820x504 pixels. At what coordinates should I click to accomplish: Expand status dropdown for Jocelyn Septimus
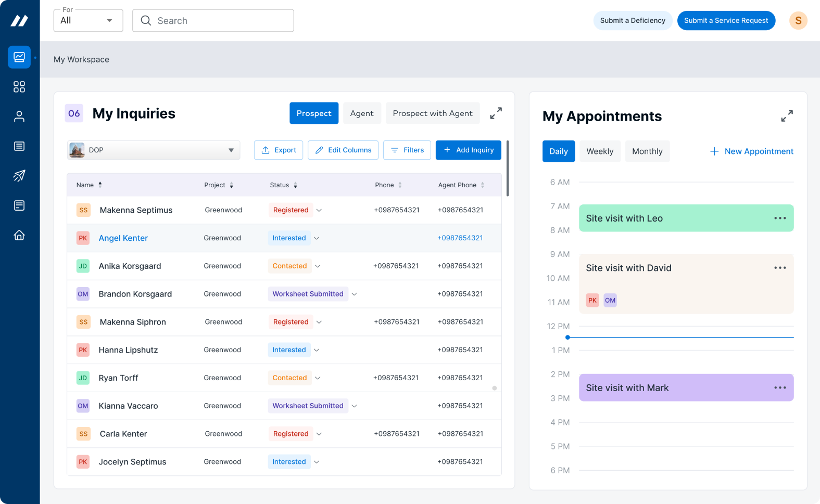coord(317,462)
